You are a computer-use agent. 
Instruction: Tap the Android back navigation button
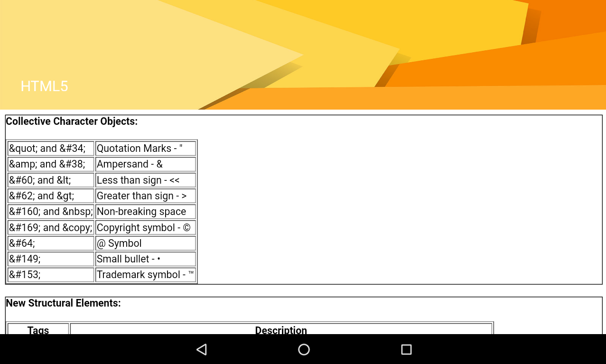(x=202, y=350)
